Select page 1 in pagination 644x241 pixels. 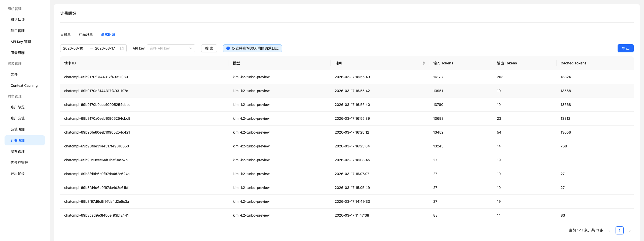(619, 230)
